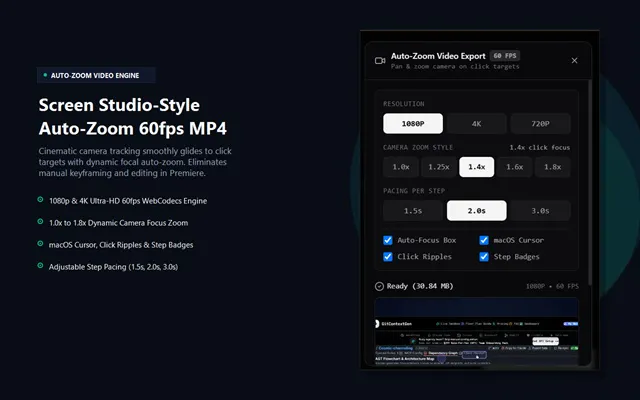
Task: Toggle the Click Ripples checkbox
Action: click(x=388, y=256)
